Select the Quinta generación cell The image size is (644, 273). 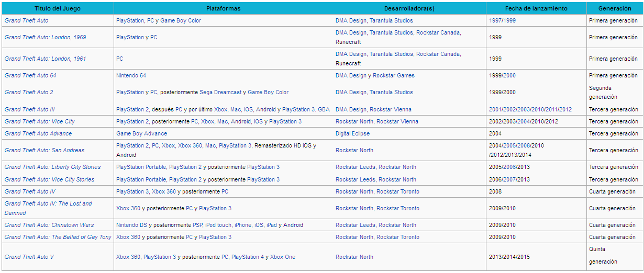pos(615,257)
